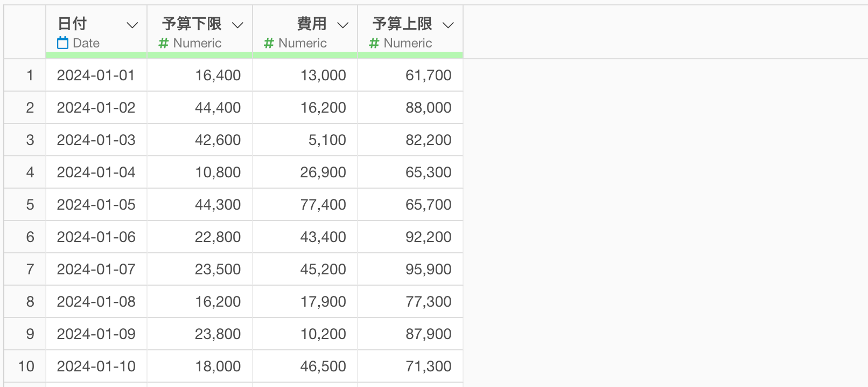Click the hash icon under 予算下限
The height and width of the screenshot is (387, 868).
164,43
